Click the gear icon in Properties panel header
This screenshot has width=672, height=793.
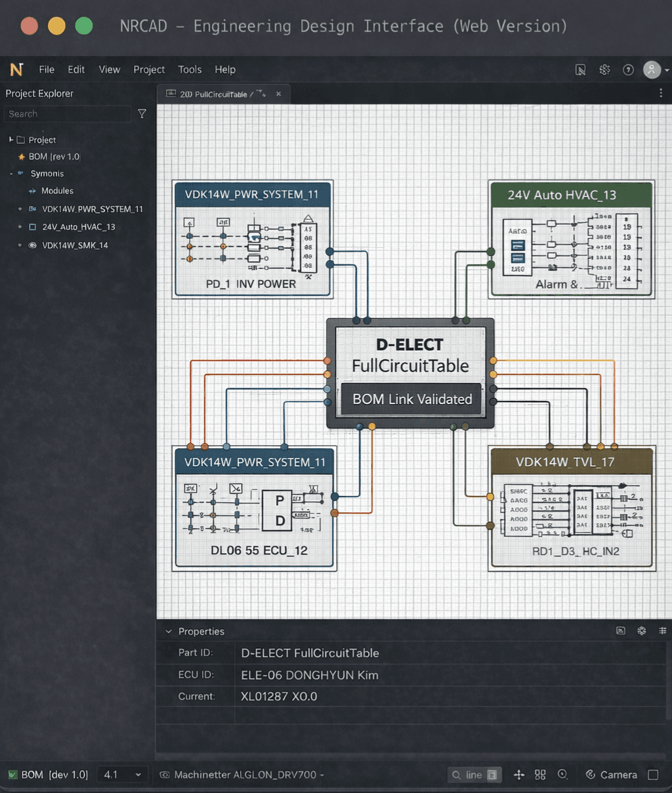click(642, 631)
